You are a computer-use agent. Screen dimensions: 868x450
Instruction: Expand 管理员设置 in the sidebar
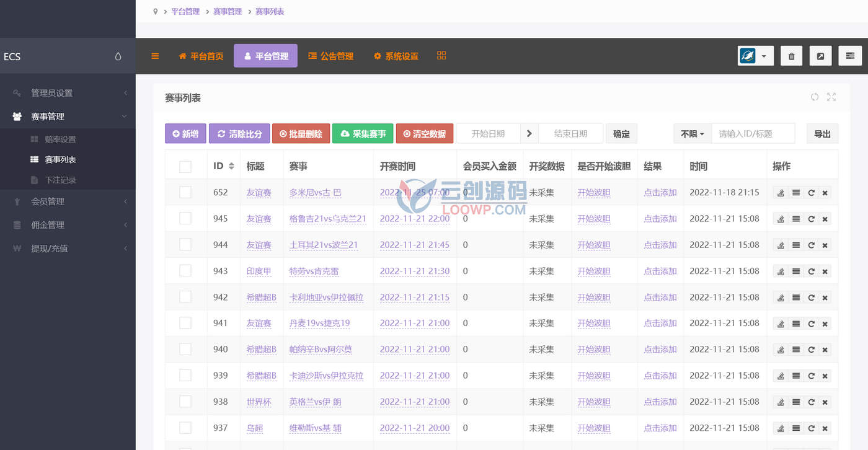68,93
